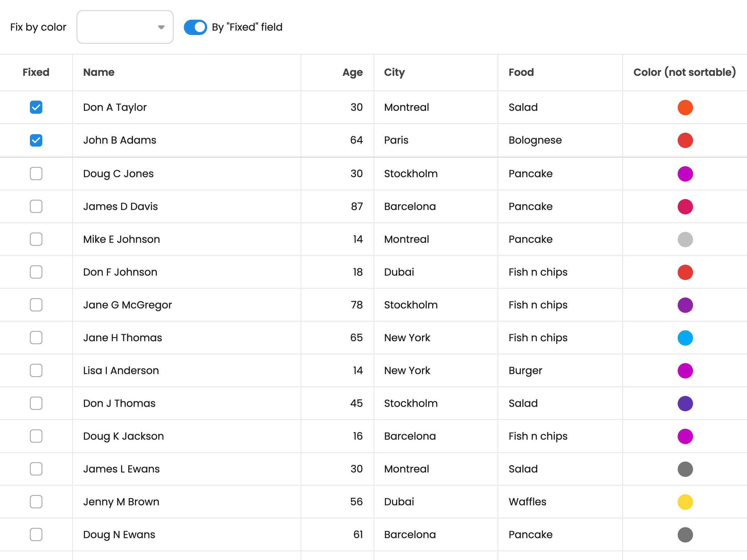This screenshot has width=747, height=560.
Task: Check Fixed box for Mike E Johnson
Action: [x=36, y=239]
